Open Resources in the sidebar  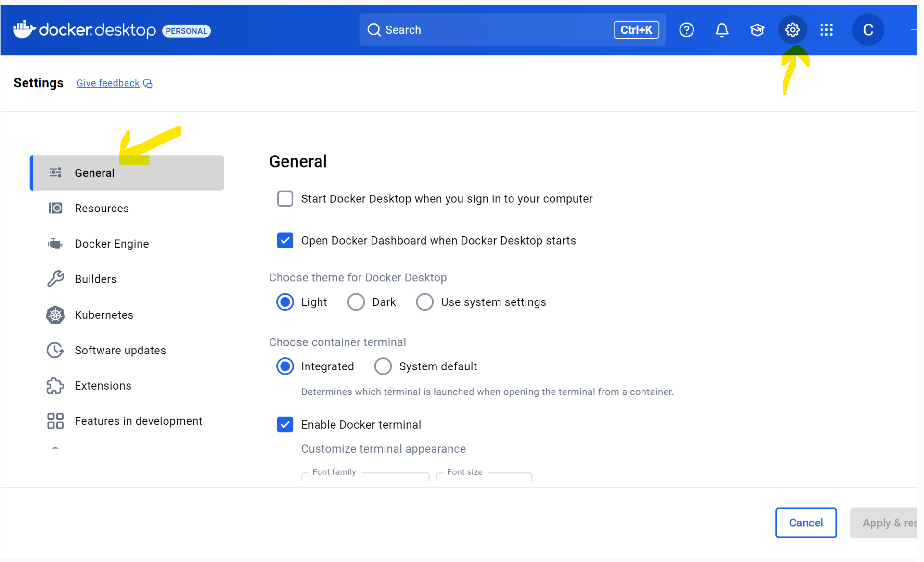(x=102, y=208)
